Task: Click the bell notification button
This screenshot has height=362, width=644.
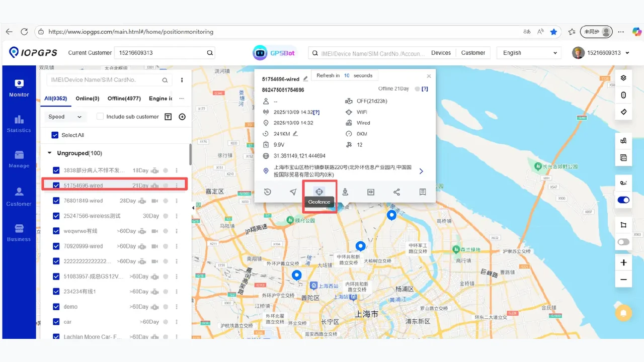Action: (623, 313)
